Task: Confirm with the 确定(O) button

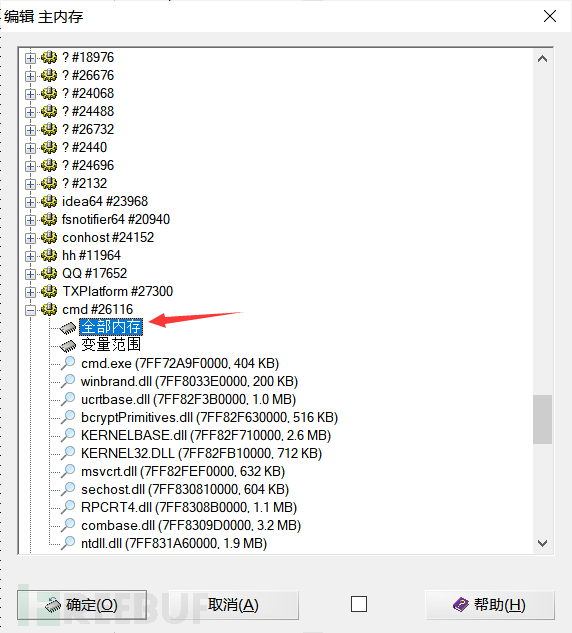Action: click(x=82, y=605)
